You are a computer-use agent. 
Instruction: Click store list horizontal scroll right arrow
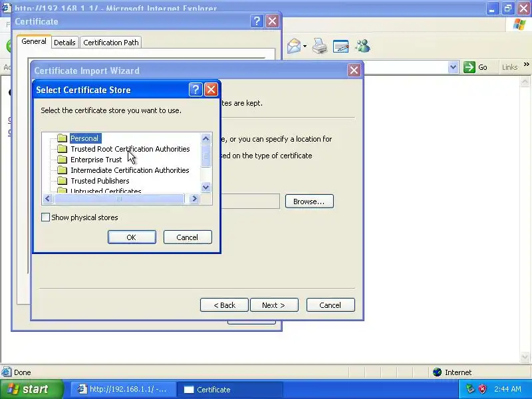coord(194,198)
